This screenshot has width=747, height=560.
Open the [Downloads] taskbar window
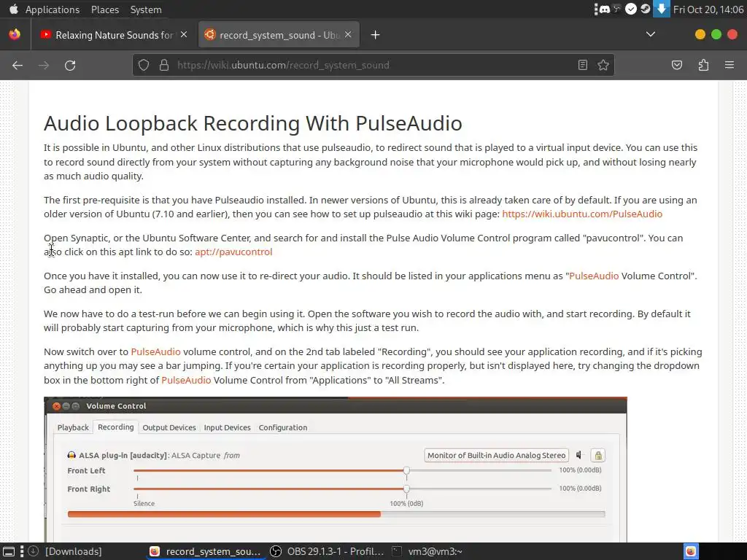(x=66, y=551)
